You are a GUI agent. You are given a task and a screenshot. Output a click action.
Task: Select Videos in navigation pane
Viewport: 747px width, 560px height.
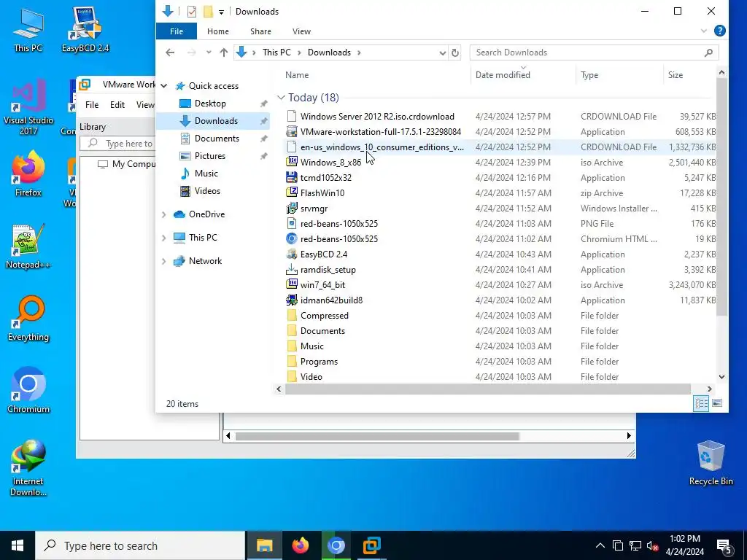[207, 191]
